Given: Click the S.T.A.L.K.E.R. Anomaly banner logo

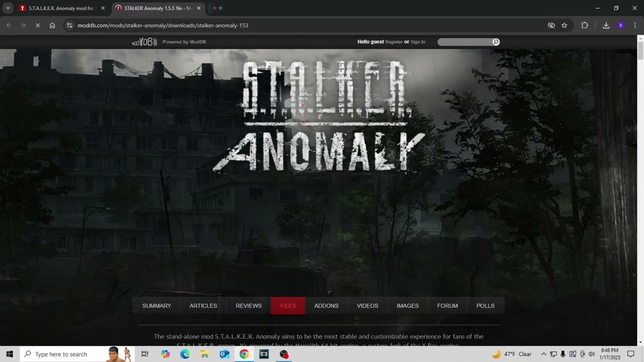Looking at the screenshot, I should (x=319, y=117).
